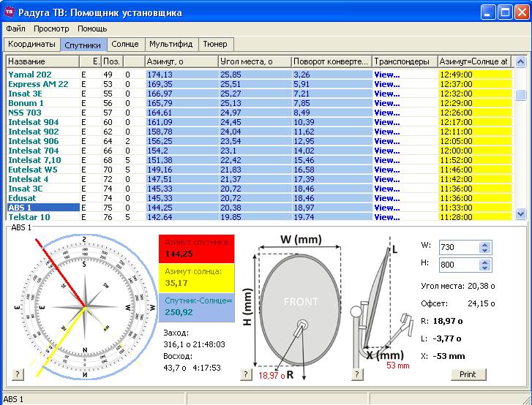The height and width of the screenshot is (405, 532).
Task: Select the NSS 703 satellite
Action: pyautogui.click(x=25, y=113)
